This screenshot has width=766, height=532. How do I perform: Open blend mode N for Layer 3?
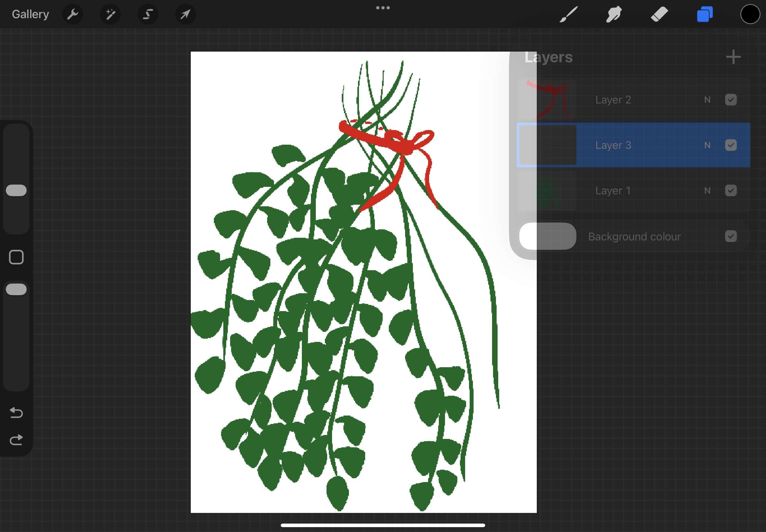tap(707, 145)
